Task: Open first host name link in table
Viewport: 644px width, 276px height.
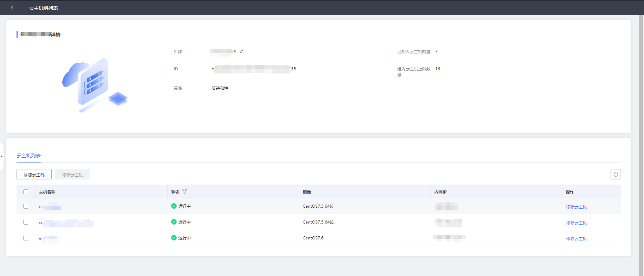Action: tap(50, 207)
